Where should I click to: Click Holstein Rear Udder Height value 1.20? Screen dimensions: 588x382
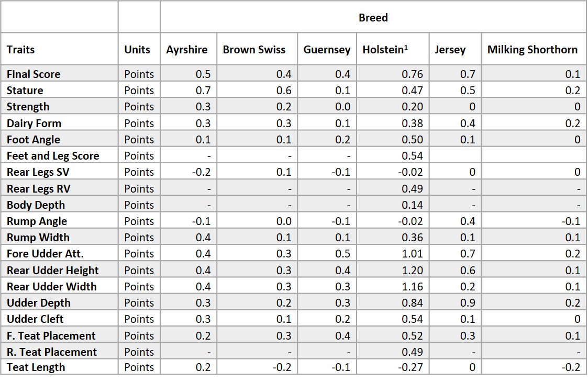coord(412,271)
